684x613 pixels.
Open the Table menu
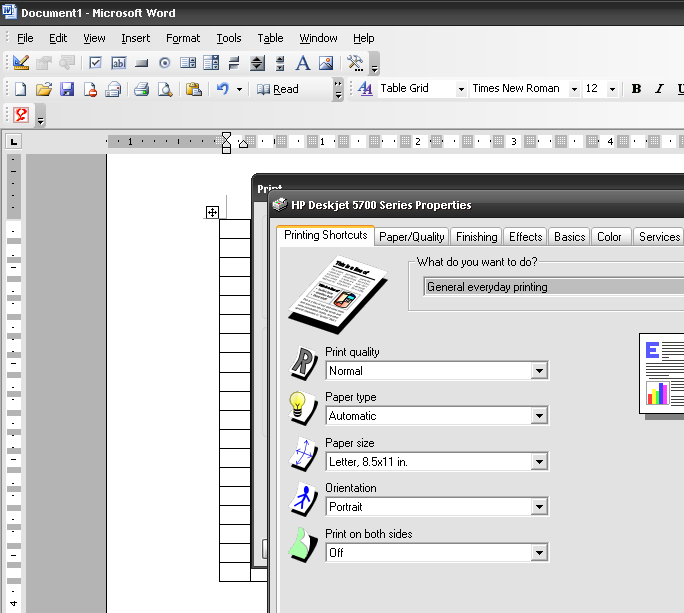(270, 38)
